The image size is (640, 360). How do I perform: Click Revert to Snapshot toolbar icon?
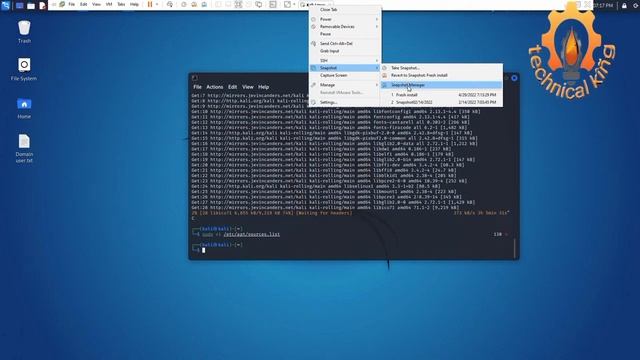[x=194, y=4]
